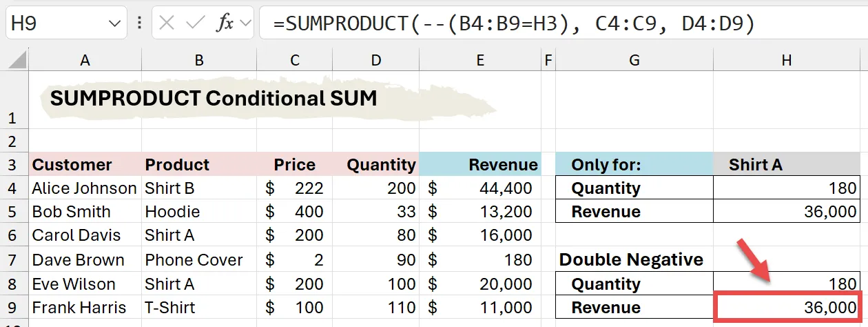This screenshot has width=868, height=327.
Task: Select column H header
Action: 786,61
